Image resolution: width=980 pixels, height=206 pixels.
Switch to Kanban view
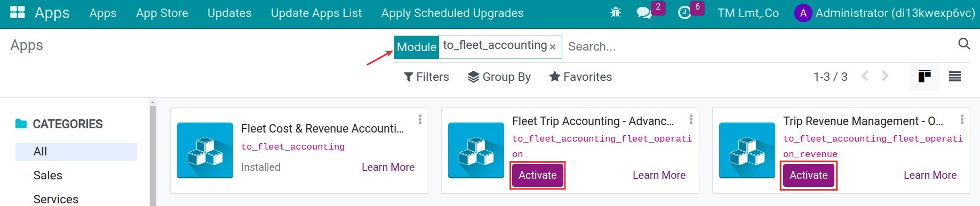(x=925, y=77)
